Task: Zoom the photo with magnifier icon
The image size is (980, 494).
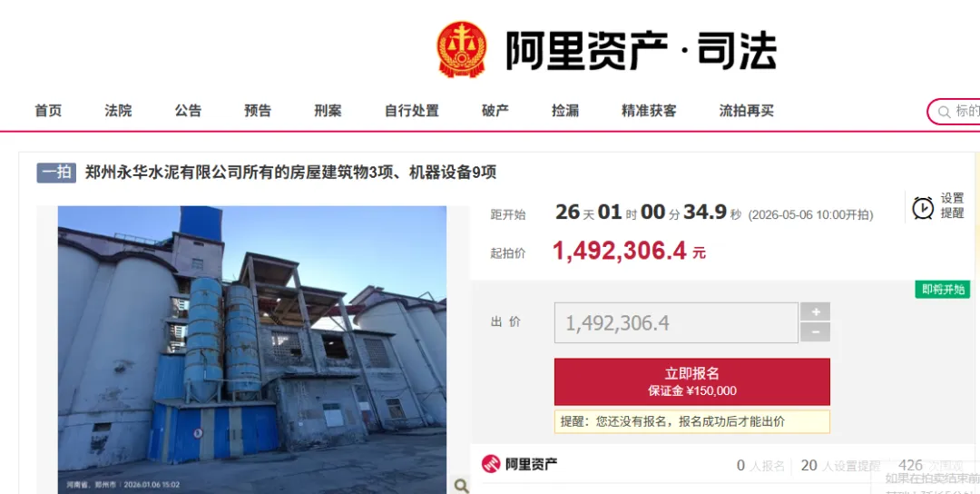Action: coord(461,485)
